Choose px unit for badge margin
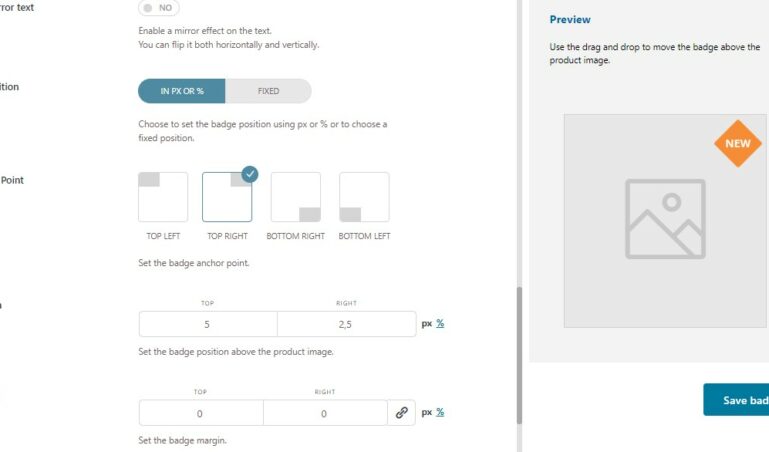769x452 pixels. tap(427, 412)
